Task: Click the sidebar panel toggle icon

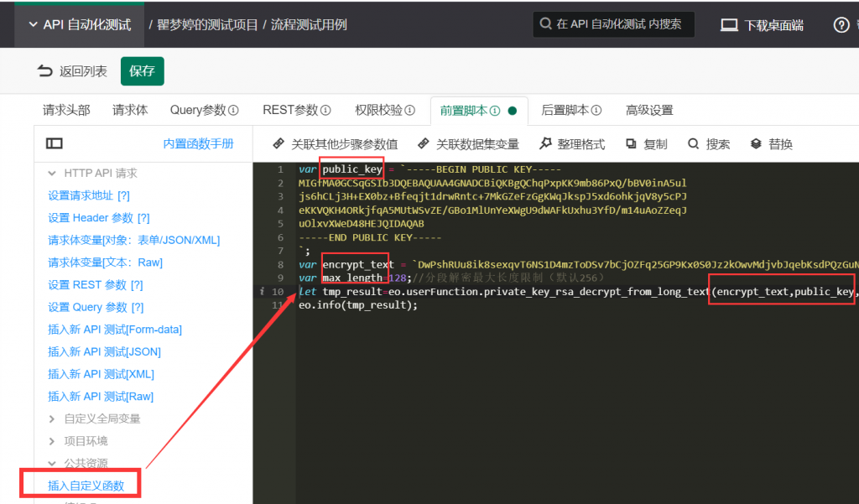Action: point(55,144)
